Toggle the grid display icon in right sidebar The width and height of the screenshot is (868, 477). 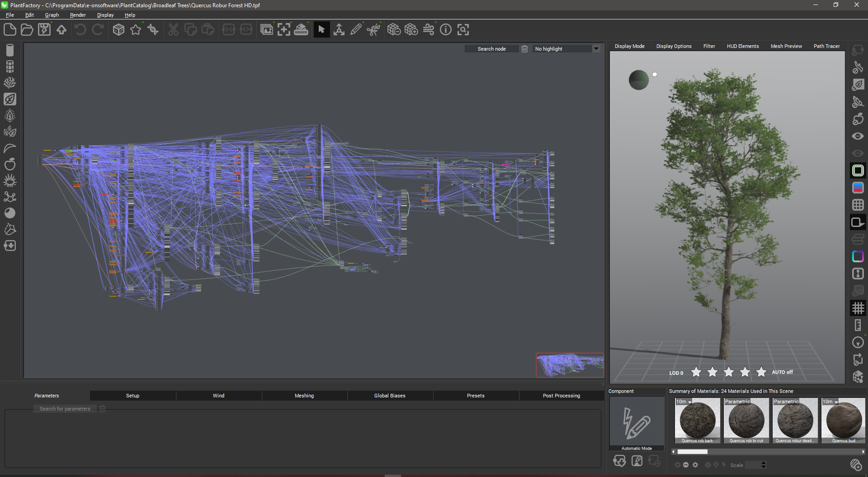pos(858,308)
